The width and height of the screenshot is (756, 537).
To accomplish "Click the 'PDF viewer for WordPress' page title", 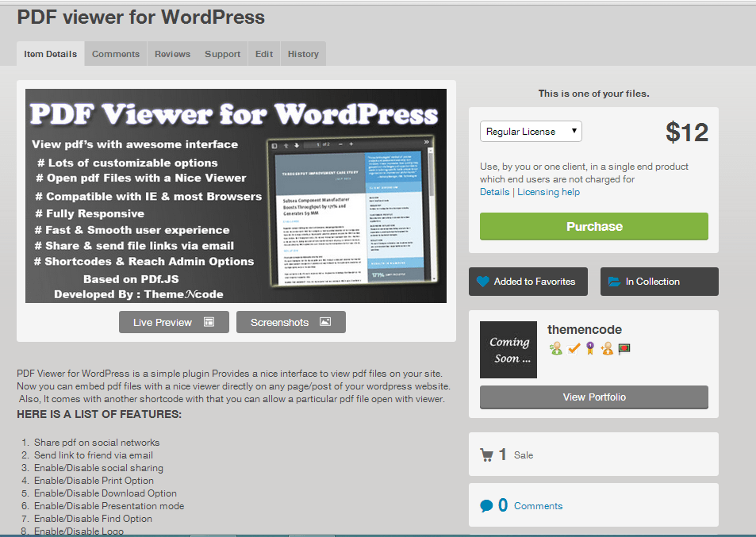I will coord(140,17).
